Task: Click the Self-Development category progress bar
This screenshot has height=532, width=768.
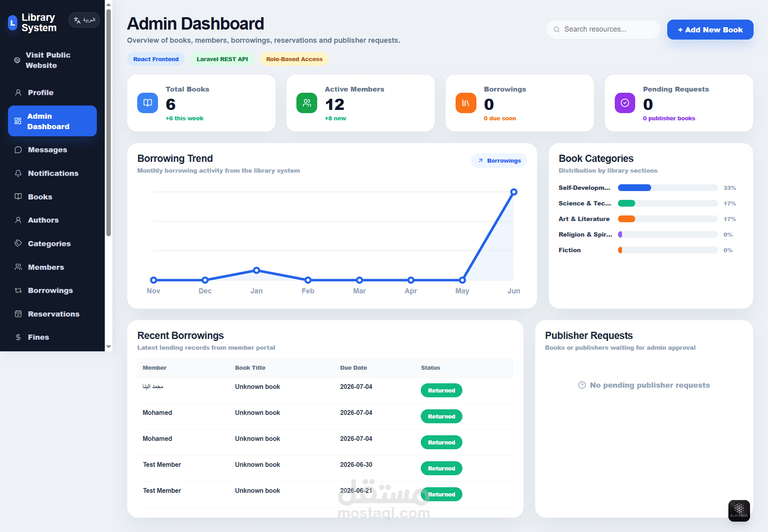Action: pyautogui.click(x=668, y=188)
